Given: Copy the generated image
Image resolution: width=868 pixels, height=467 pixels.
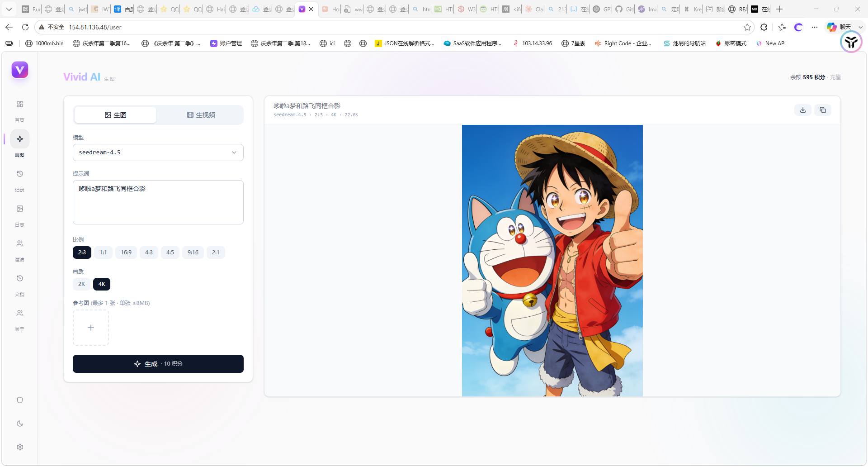Looking at the screenshot, I should point(823,110).
